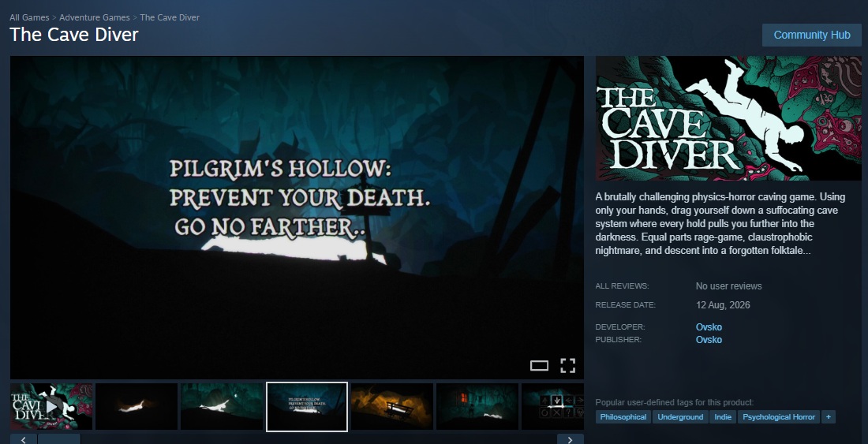Add a new tag with the plus button

tap(828, 417)
